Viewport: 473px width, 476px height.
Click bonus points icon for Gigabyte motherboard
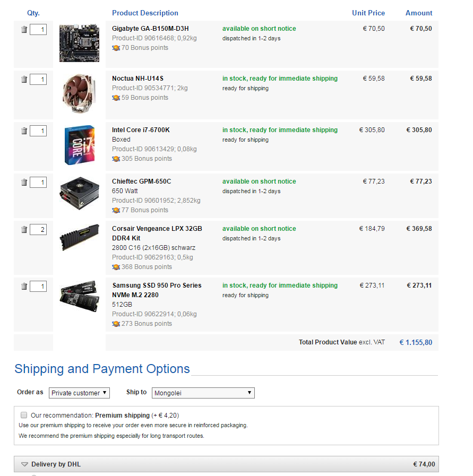pyautogui.click(x=116, y=48)
